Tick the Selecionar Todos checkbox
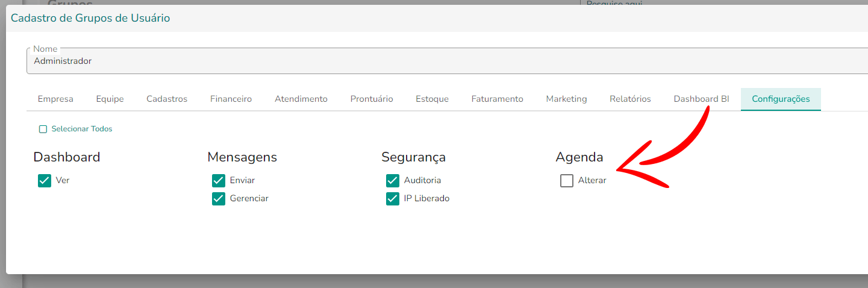The width and height of the screenshot is (868, 288). (43, 129)
